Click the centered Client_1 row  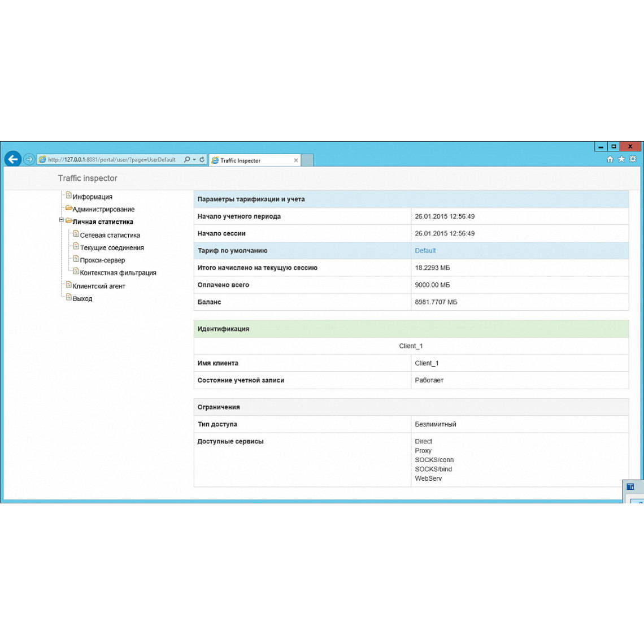[411, 346]
